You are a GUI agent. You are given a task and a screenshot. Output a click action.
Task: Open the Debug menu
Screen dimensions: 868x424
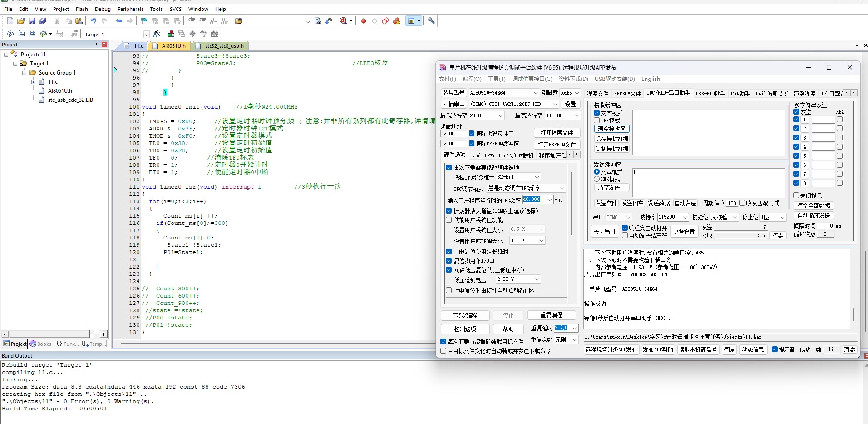click(103, 9)
